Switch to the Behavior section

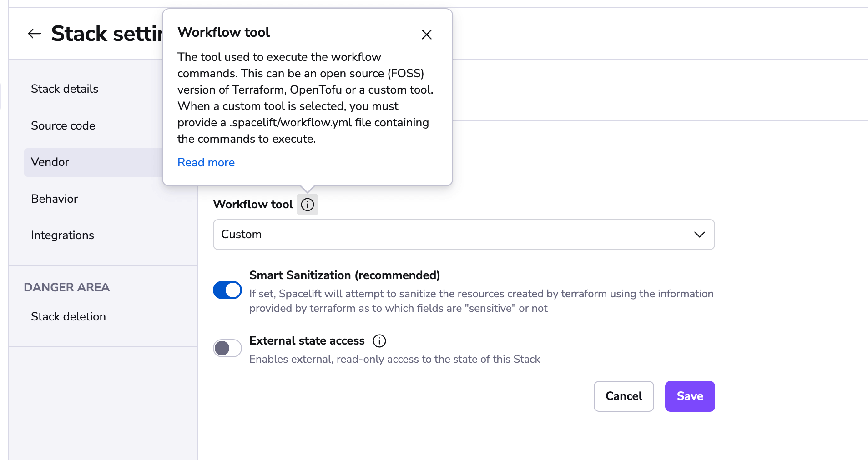[54, 199]
